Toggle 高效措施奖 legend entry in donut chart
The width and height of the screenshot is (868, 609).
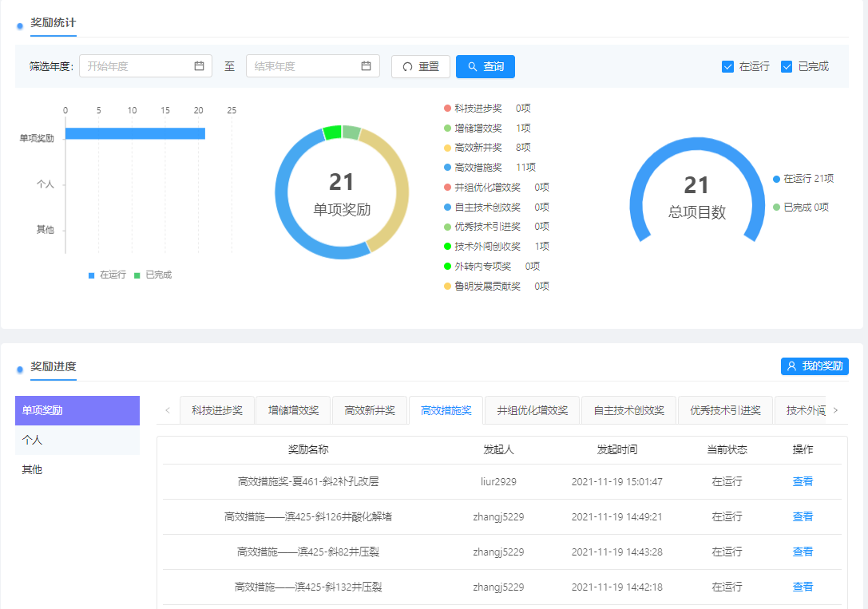(478, 168)
